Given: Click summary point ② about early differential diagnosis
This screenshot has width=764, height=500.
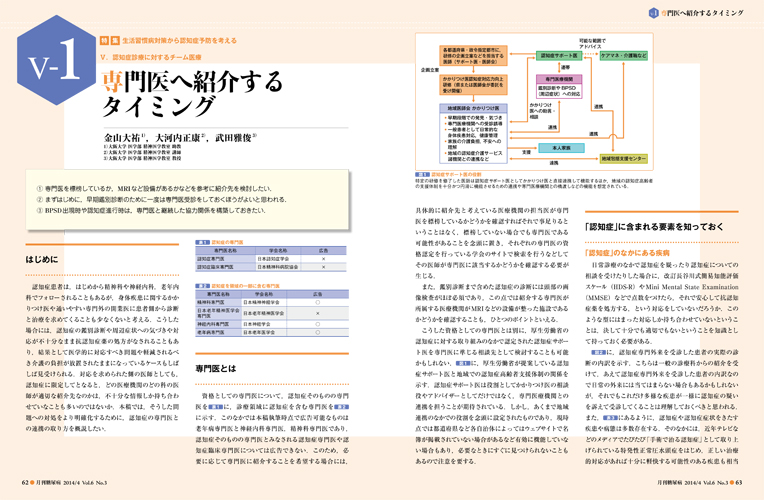Looking at the screenshot, I should click(x=162, y=199).
